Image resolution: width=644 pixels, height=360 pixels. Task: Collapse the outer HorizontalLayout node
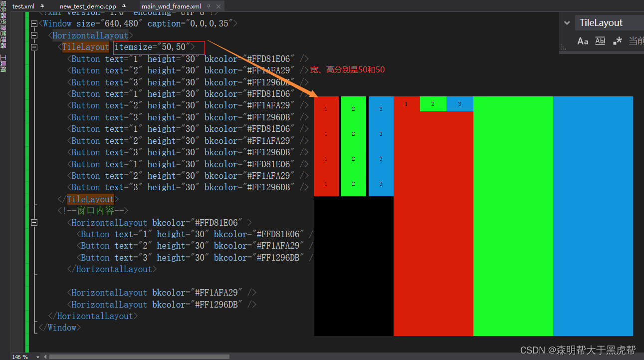coord(34,35)
